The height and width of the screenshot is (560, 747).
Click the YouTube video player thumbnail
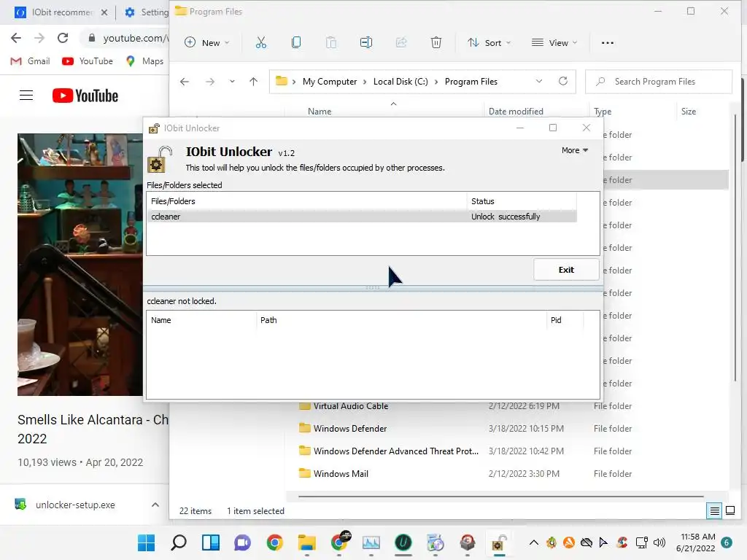coord(80,265)
